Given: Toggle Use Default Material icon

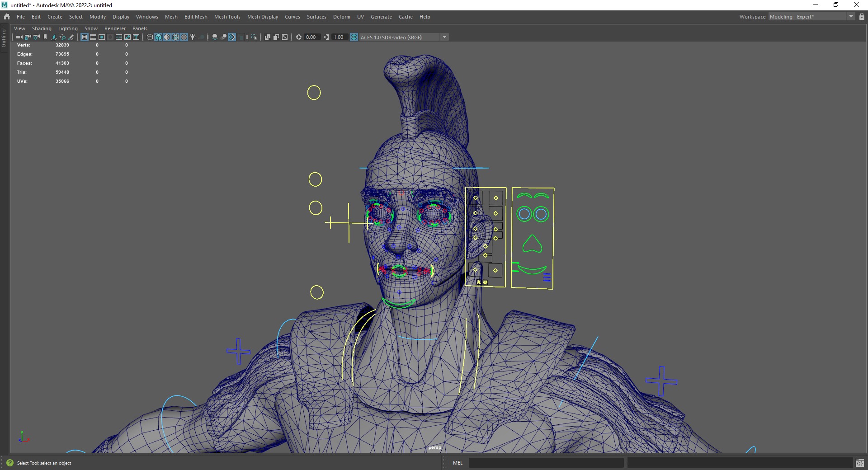Looking at the screenshot, I should pos(167,37).
